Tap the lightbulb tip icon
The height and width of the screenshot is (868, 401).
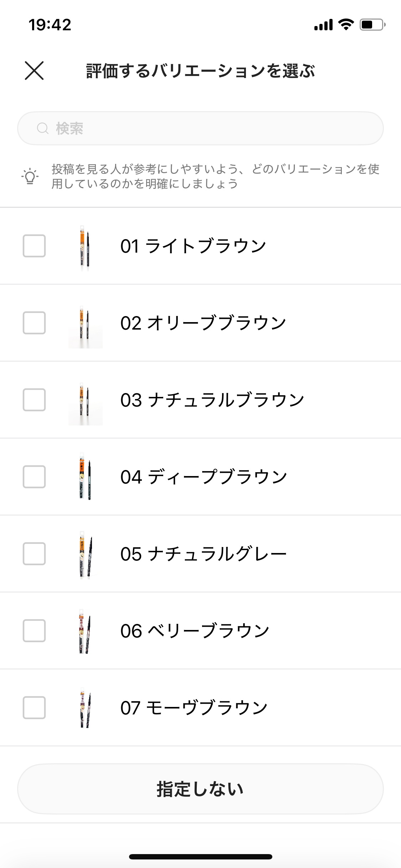pyautogui.click(x=30, y=176)
